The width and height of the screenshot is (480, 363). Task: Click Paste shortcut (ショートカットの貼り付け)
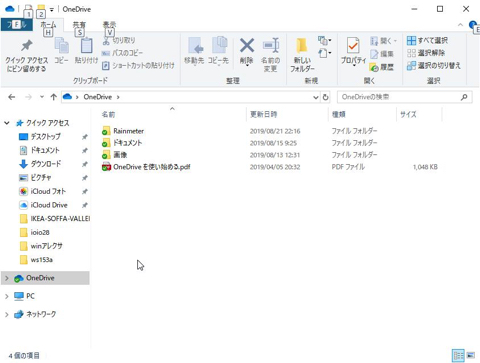pos(138,65)
